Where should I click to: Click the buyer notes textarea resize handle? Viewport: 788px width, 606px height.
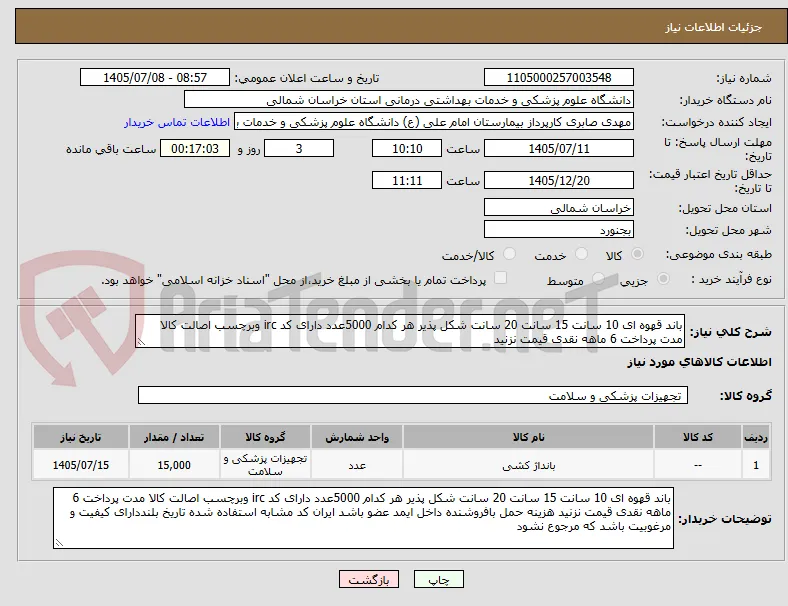[x=59, y=543]
